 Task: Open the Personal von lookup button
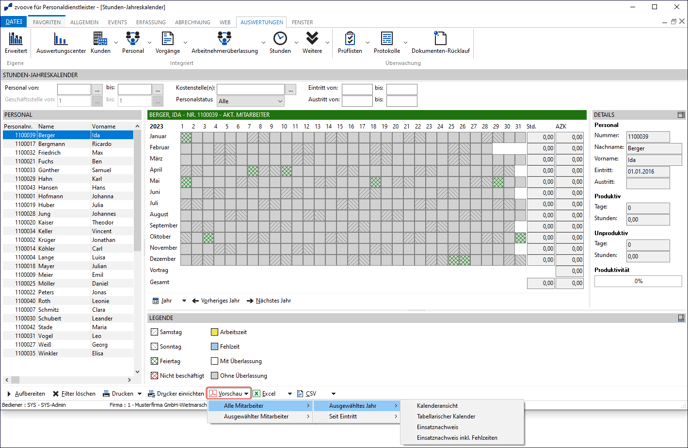click(x=97, y=90)
